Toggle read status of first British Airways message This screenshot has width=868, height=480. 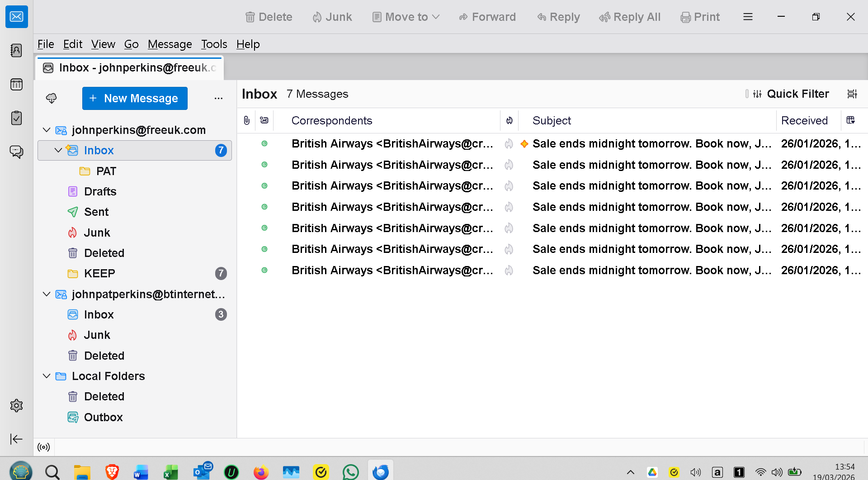coord(264,143)
